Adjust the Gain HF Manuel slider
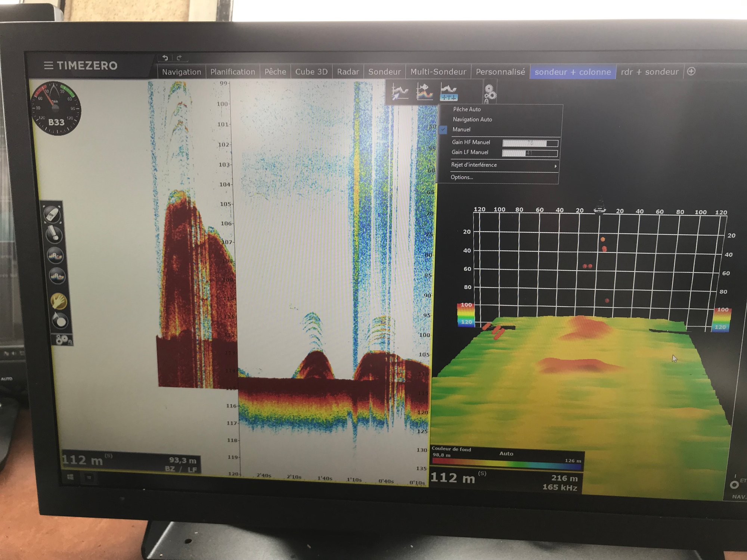Image resolution: width=747 pixels, height=560 pixels. pyautogui.click(x=530, y=143)
